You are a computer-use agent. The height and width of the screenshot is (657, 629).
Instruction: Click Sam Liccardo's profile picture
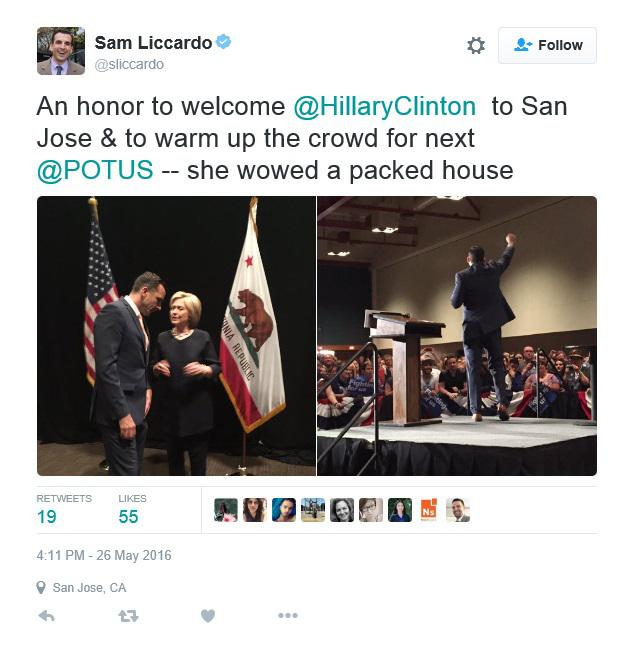61,51
